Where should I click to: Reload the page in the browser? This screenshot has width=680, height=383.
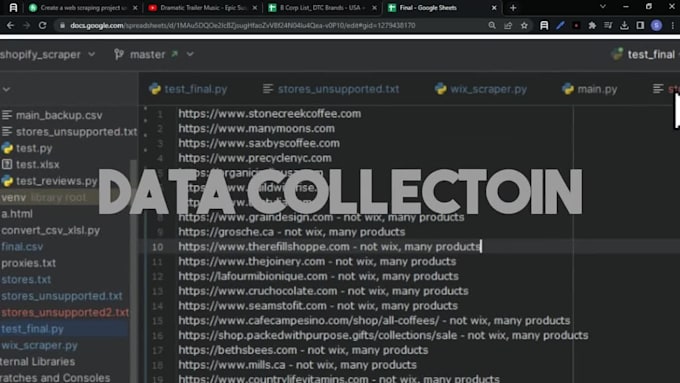[42, 26]
